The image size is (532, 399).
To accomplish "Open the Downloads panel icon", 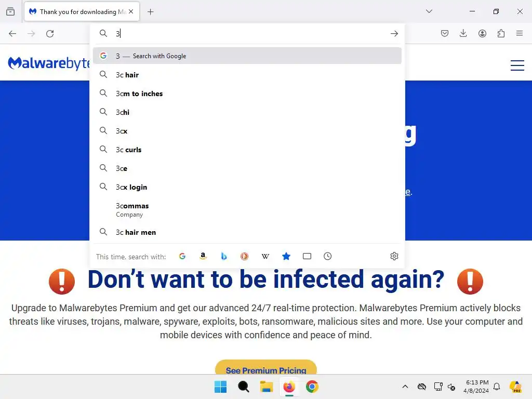I will (463, 33).
